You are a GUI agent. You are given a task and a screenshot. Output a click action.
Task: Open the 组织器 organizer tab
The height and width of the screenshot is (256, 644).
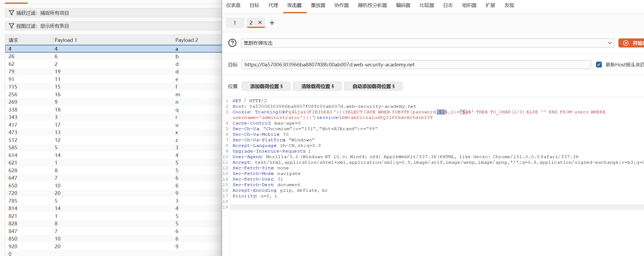pos(469,5)
